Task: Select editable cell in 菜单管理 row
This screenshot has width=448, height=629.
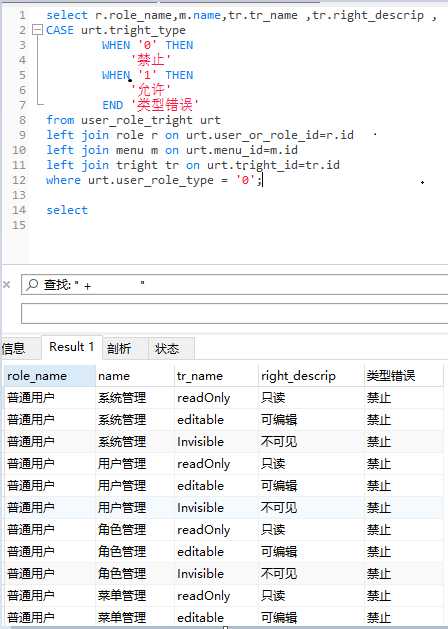Action: point(216,618)
